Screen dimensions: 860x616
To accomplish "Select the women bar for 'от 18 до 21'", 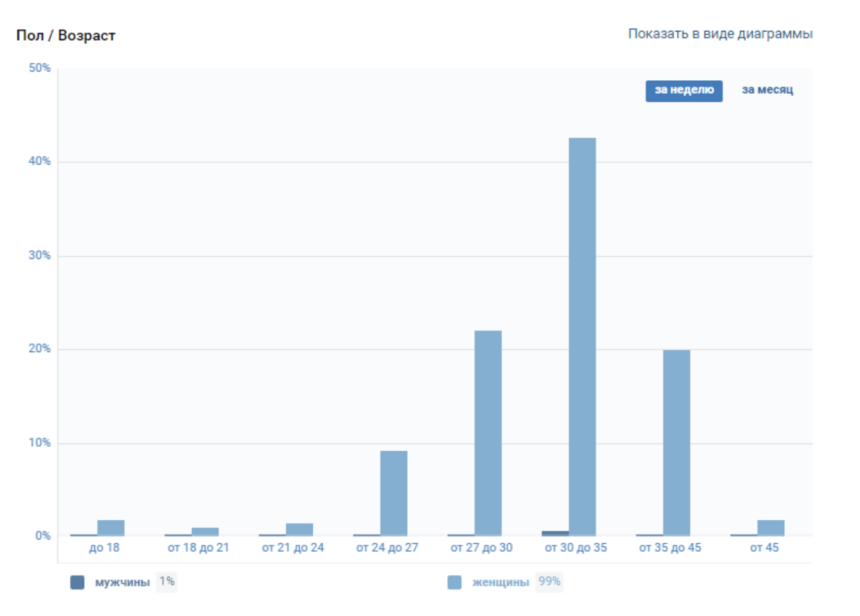I will [205, 532].
